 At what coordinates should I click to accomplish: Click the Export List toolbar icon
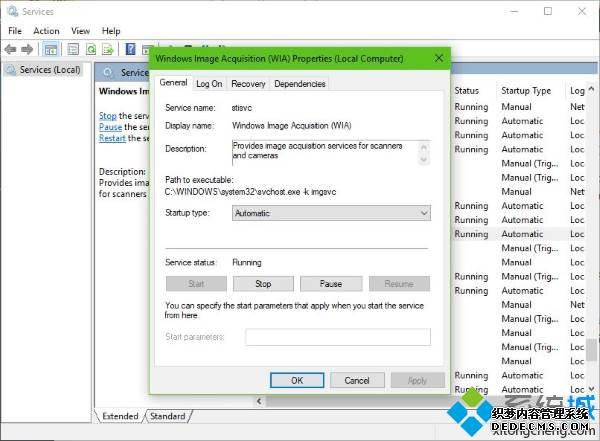(108, 49)
